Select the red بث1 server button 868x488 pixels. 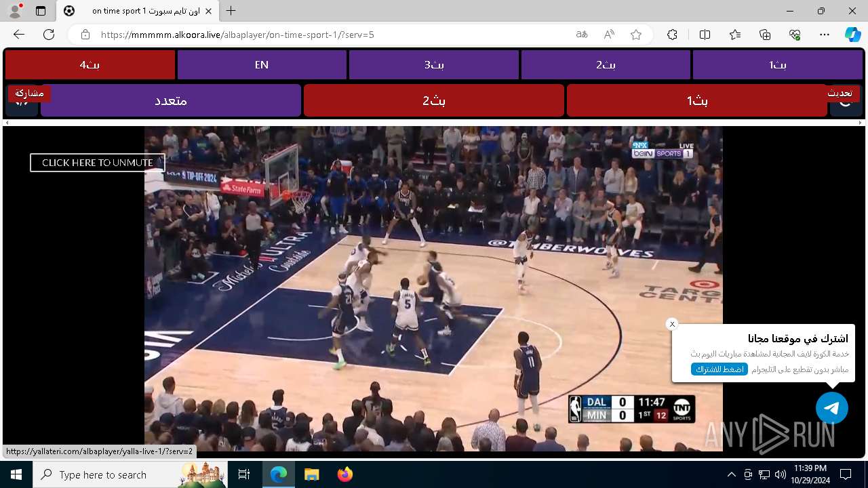point(697,100)
